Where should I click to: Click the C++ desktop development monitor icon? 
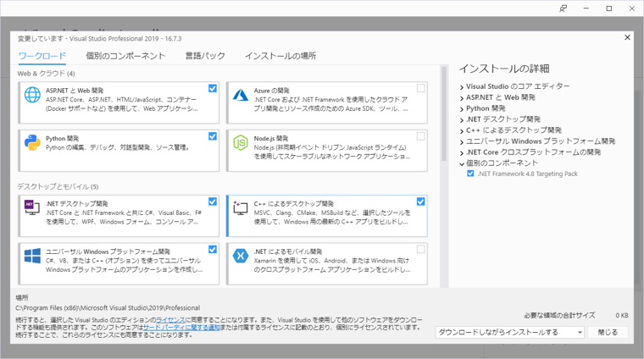(241, 207)
